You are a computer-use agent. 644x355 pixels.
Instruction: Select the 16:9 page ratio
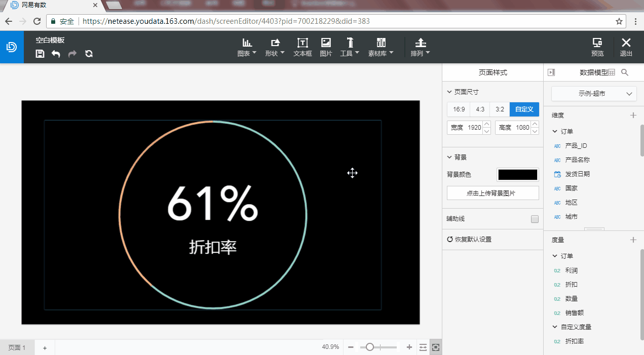click(459, 109)
